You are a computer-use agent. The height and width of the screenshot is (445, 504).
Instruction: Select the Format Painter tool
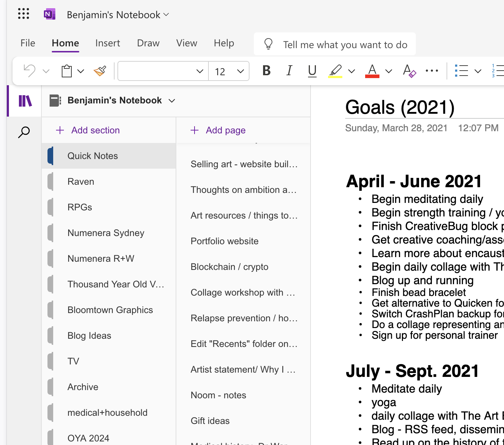(x=100, y=71)
